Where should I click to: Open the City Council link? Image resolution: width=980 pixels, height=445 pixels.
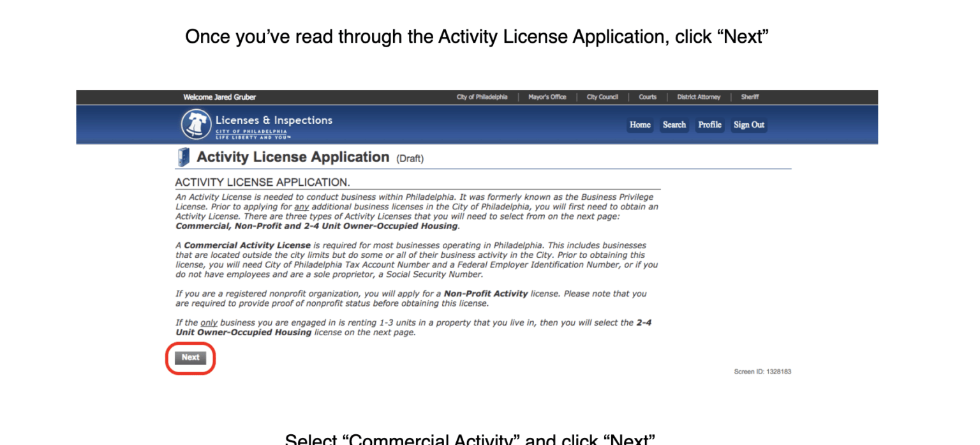[602, 97]
